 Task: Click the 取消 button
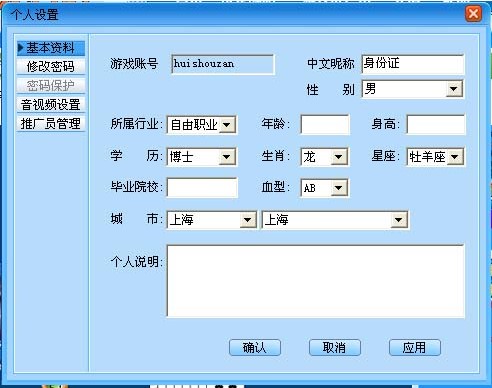click(x=335, y=348)
